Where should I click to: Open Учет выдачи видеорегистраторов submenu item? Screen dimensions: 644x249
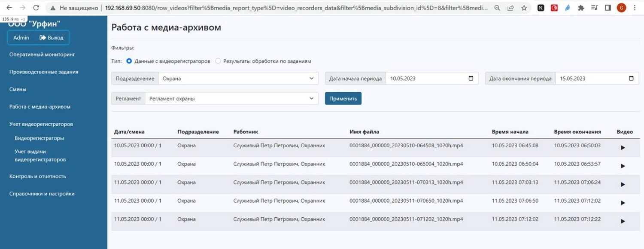pyautogui.click(x=40, y=155)
